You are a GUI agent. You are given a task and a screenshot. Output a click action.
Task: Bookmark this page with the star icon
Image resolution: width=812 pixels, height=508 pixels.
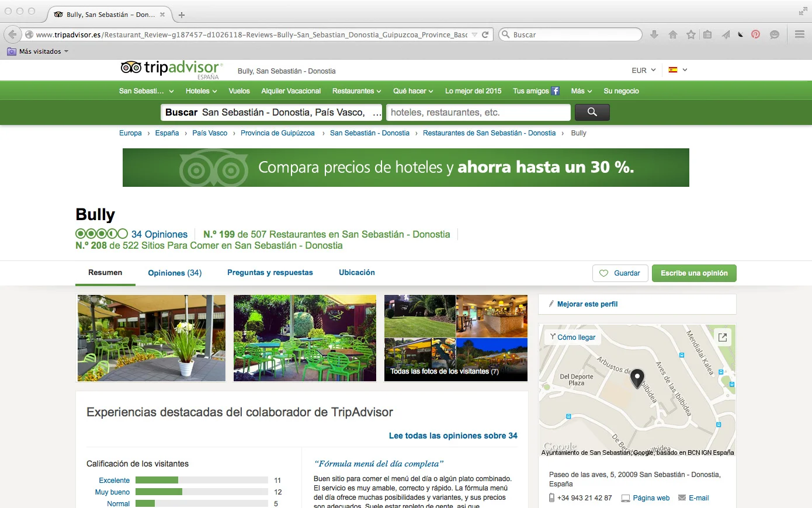coord(691,34)
